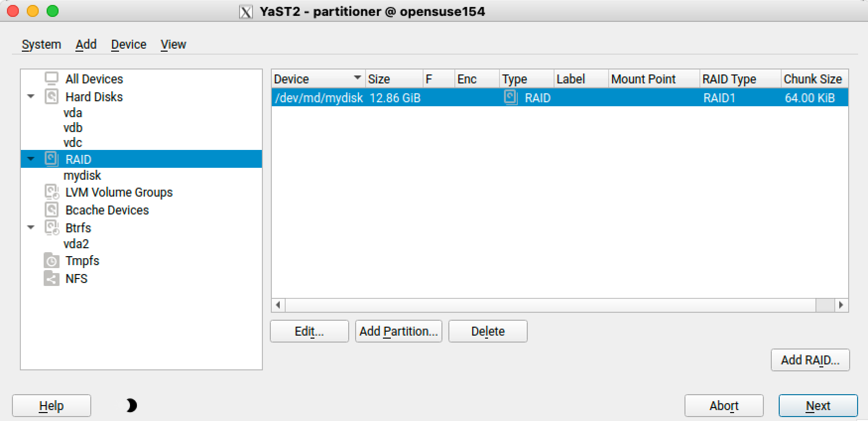Click the 12.86 GiB size cell
This screenshot has width=868, height=421.
395,98
